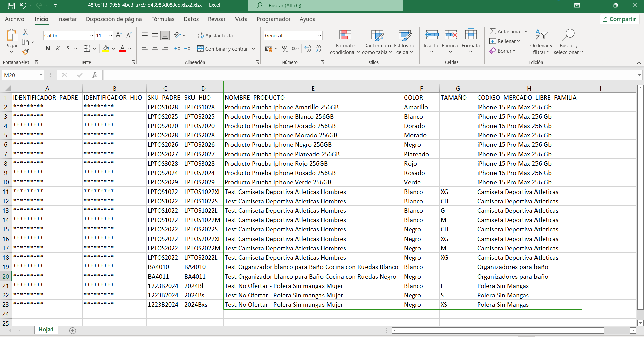
Task: Click the Compartir button
Action: [x=619, y=19]
